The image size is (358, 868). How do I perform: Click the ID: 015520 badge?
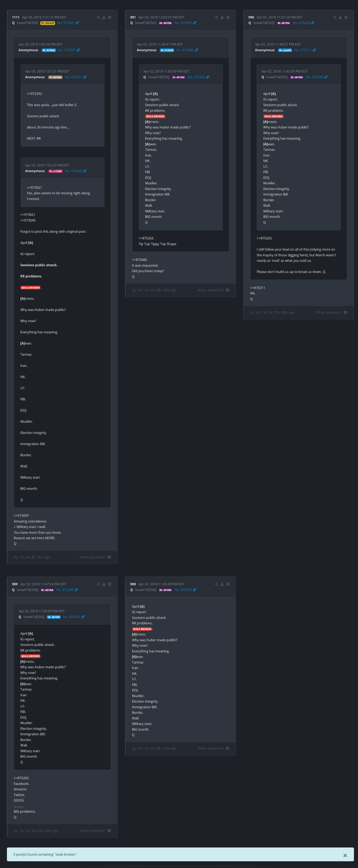click(x=167, y=50)
